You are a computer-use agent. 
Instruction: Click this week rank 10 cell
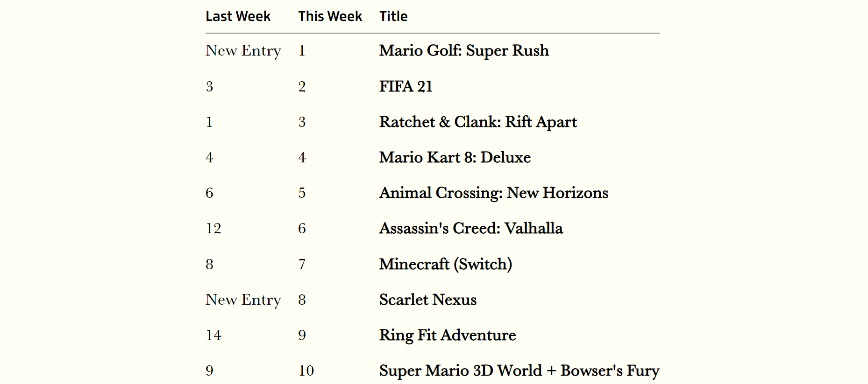pyautogui.click(x=306, y=370)
